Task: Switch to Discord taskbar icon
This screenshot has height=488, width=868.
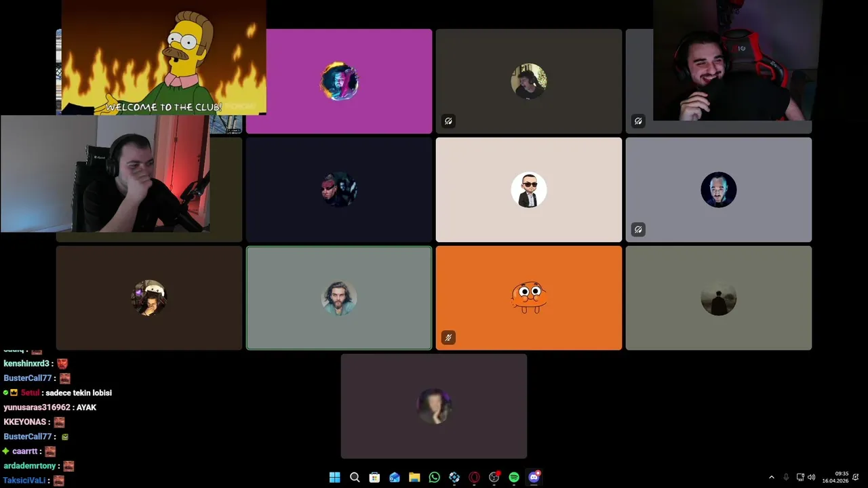Action: (x=534, y=477)
